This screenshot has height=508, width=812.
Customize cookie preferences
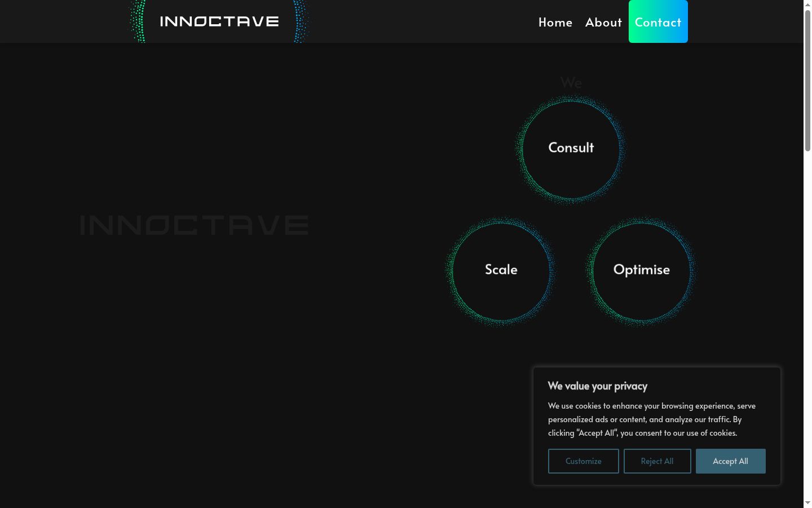584,461
